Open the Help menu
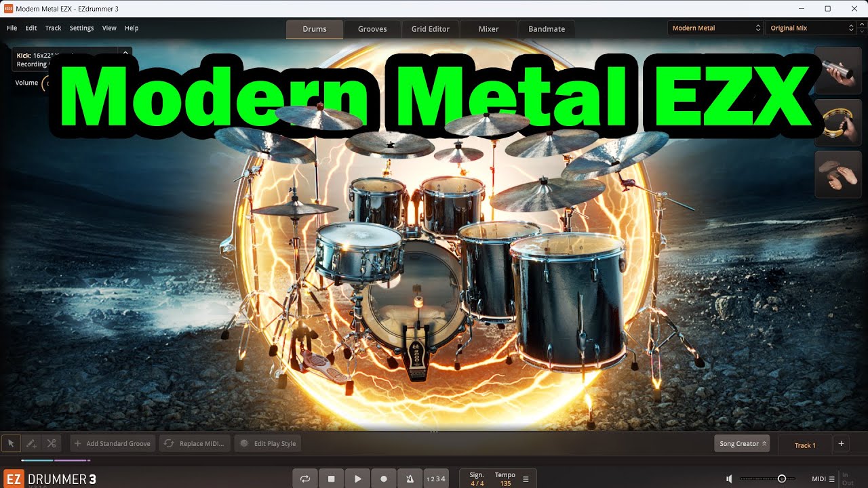The image size is (868, 488). click(x=132, y=28)
